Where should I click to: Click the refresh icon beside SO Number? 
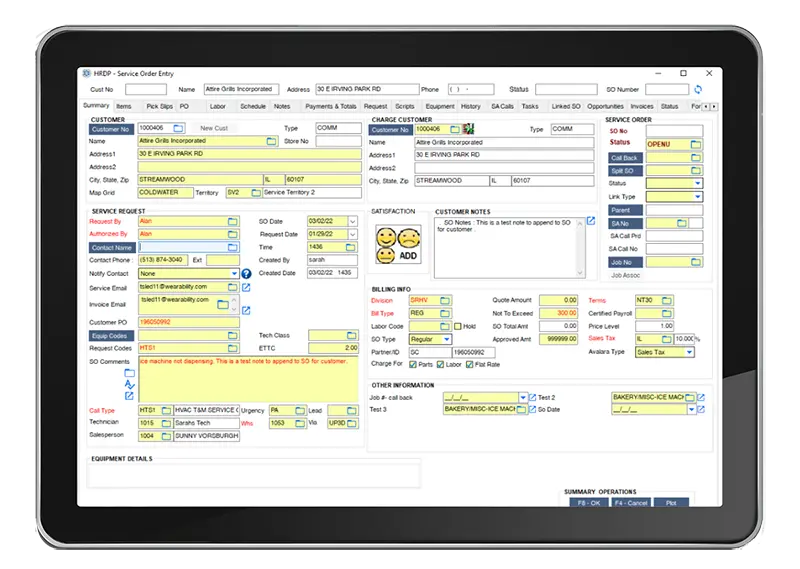pos(698,89)
